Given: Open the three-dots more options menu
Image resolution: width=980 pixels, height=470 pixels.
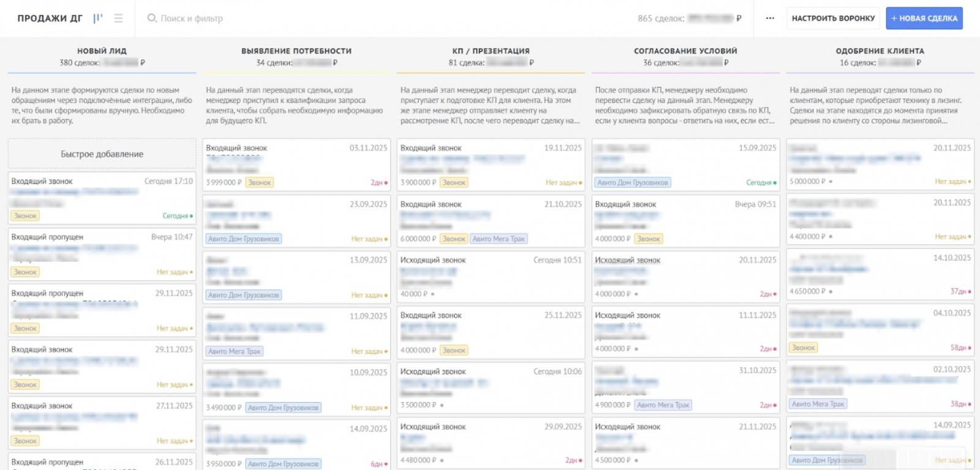Looking at the screenshot, I should (x=770, y=18).
